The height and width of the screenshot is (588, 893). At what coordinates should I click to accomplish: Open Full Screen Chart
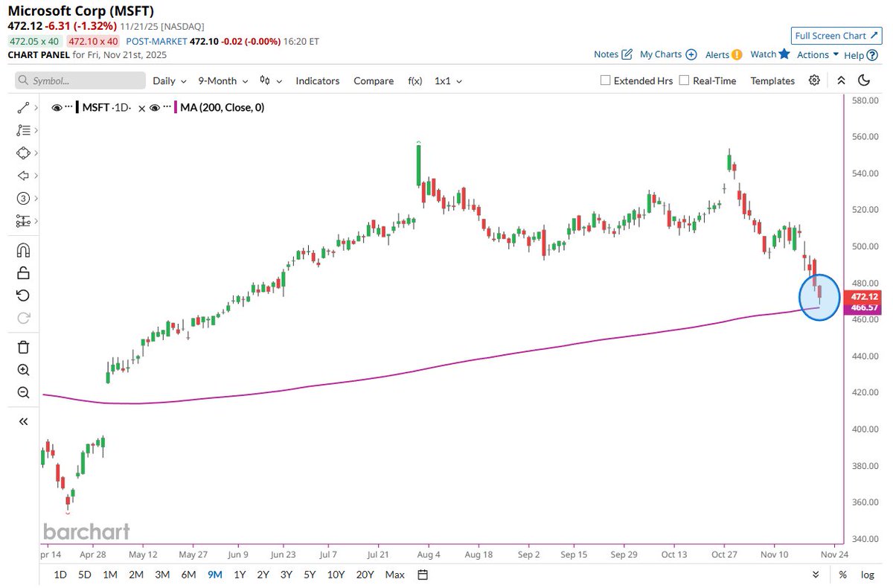point(836,36)
